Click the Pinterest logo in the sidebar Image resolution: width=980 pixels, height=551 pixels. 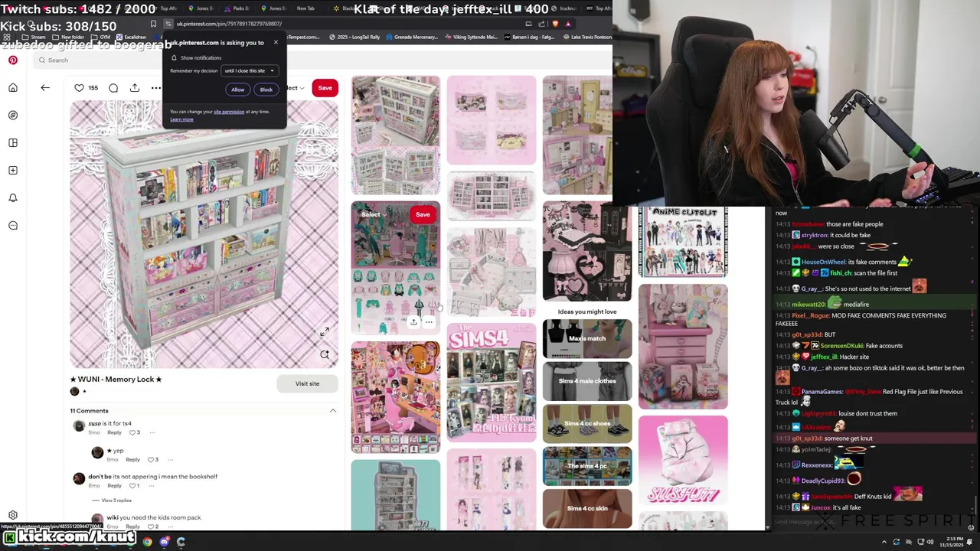pos(13,60)
